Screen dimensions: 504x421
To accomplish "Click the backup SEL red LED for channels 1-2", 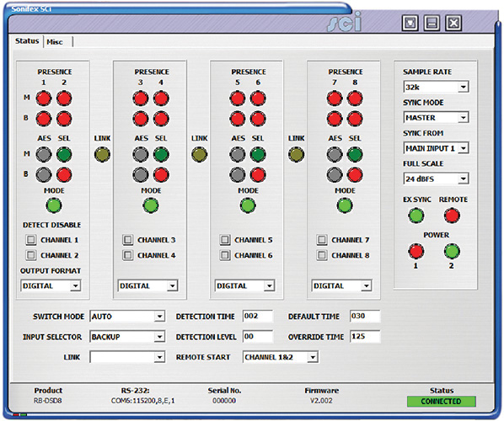I will coord(64,175).
